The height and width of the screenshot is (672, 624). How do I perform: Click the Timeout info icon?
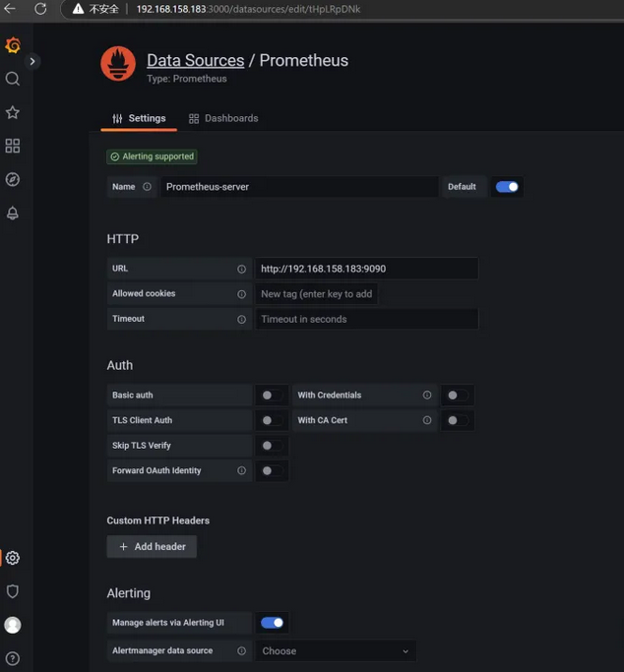tap(242, 320)
